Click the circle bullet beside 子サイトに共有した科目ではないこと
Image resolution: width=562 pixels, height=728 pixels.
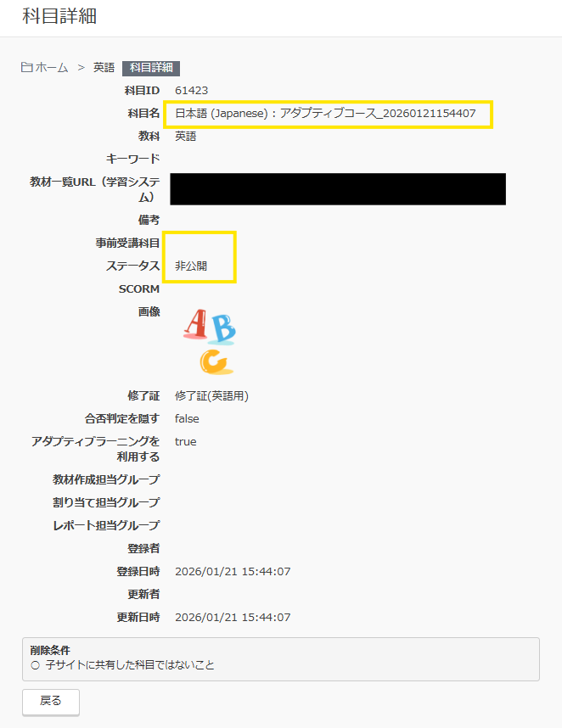pyautogui.click(x=36, y=665)
